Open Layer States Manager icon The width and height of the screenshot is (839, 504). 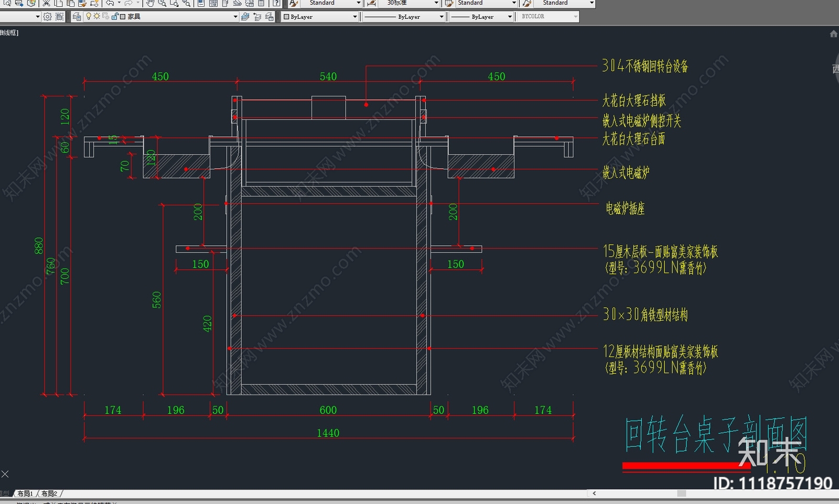pos(269,17)
